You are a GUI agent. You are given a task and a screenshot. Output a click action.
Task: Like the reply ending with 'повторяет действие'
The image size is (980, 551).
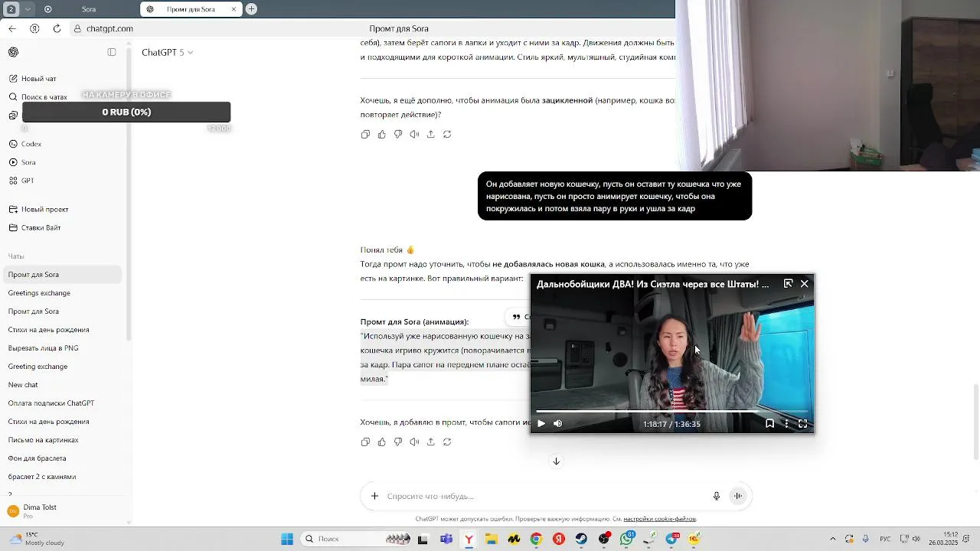click(x=381, y=134)
